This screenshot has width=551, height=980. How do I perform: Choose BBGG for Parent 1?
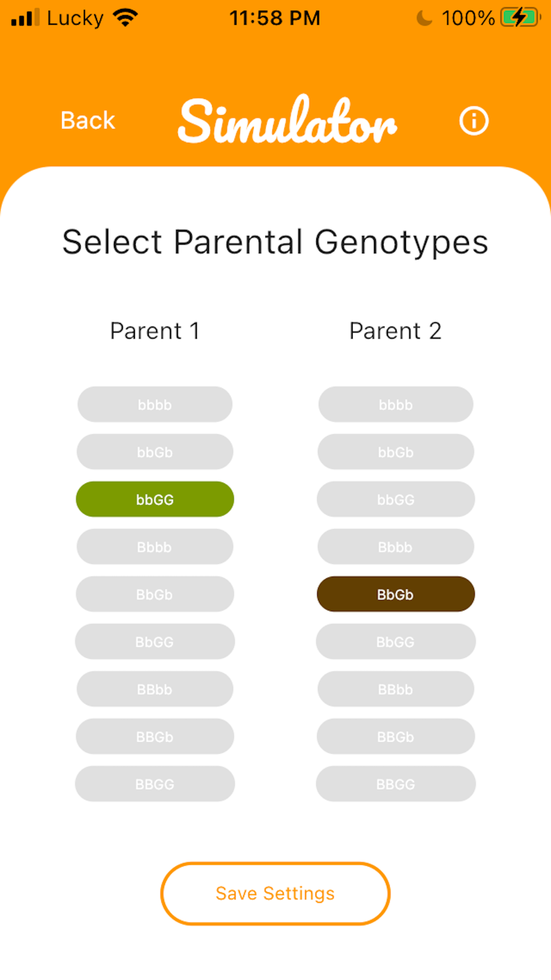tap(155, 784)
